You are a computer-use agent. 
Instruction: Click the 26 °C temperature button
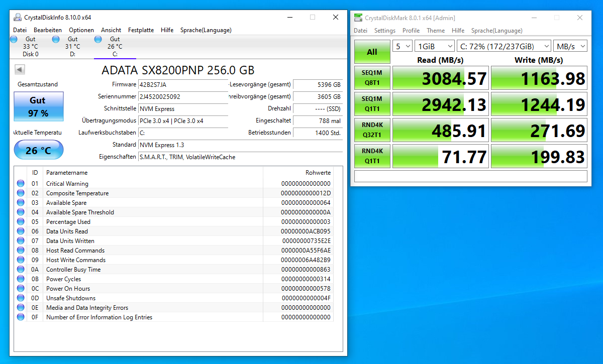[38, 150]
